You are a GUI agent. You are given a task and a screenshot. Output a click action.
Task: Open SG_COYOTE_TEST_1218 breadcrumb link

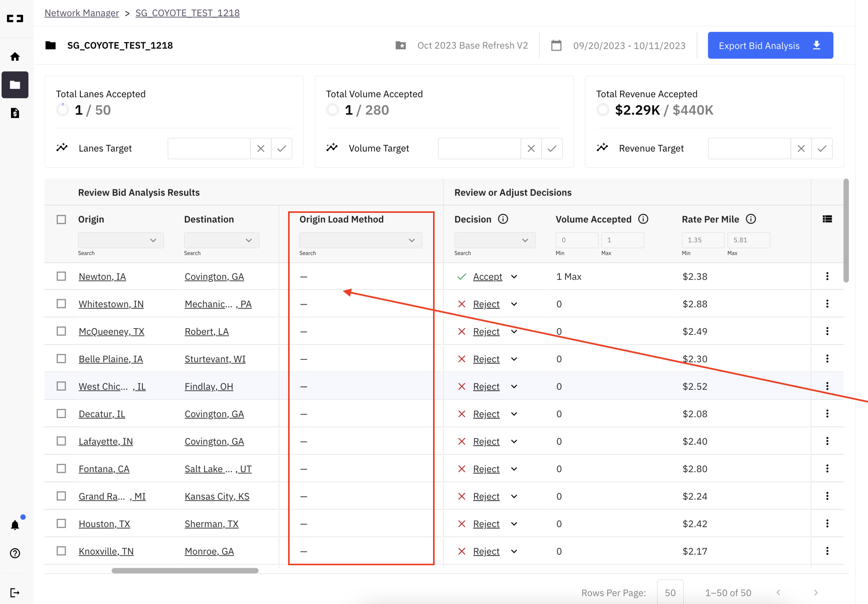pos(188,13)
